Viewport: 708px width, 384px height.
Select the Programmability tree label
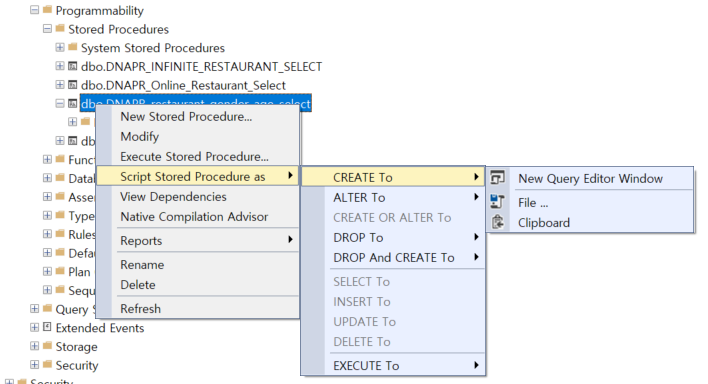click(x=99, y=10)
